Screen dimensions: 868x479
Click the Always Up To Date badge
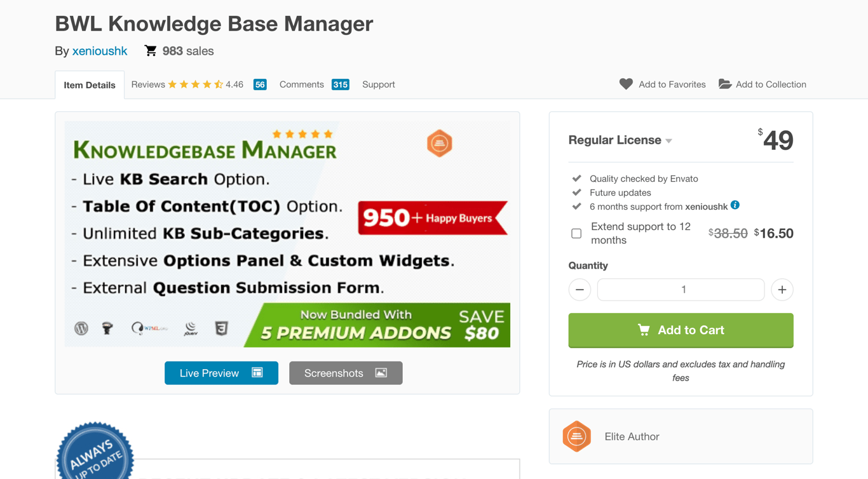[95, 452]
